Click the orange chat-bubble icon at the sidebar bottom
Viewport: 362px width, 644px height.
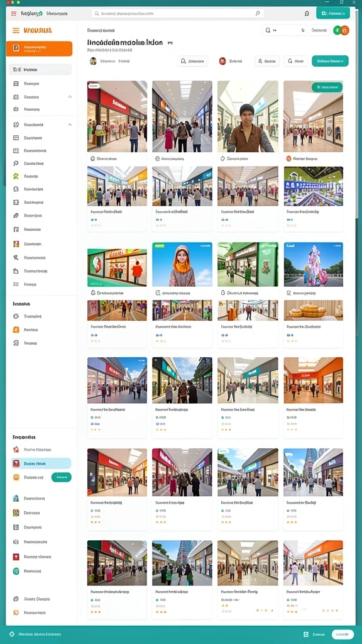tap(16, 613)
